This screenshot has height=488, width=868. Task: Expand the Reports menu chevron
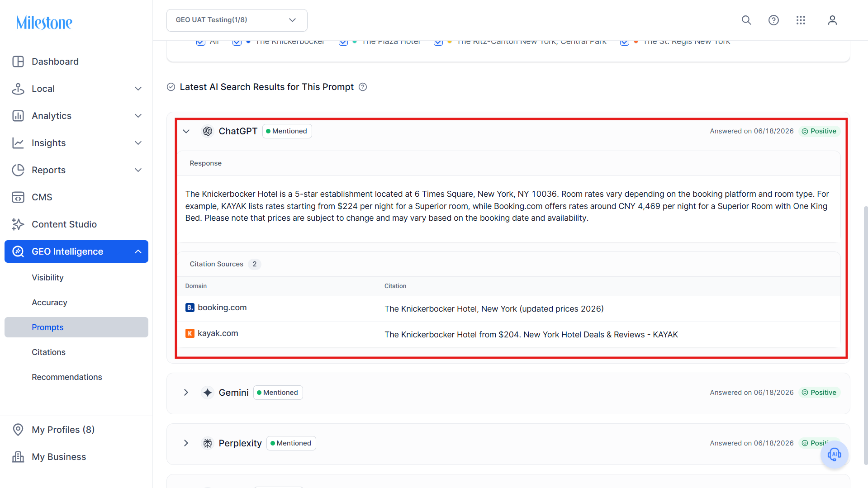[x=138, y=170]
